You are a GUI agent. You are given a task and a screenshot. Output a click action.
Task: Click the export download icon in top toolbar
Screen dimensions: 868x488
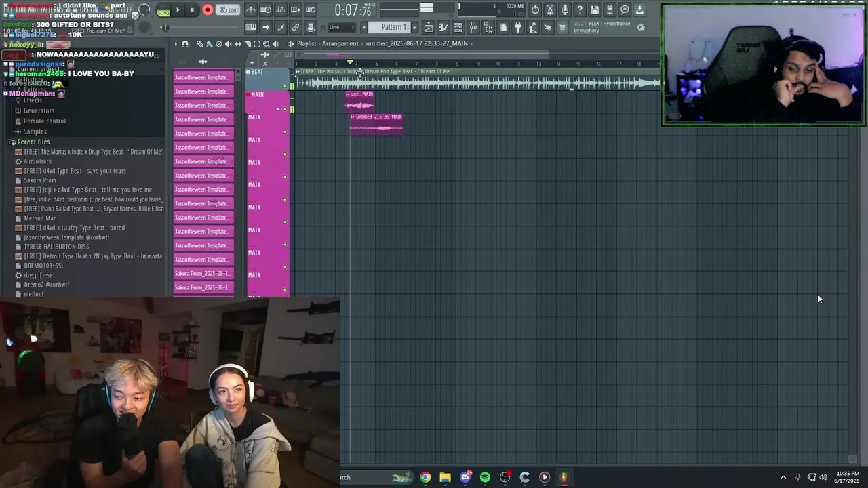[639, 10]
